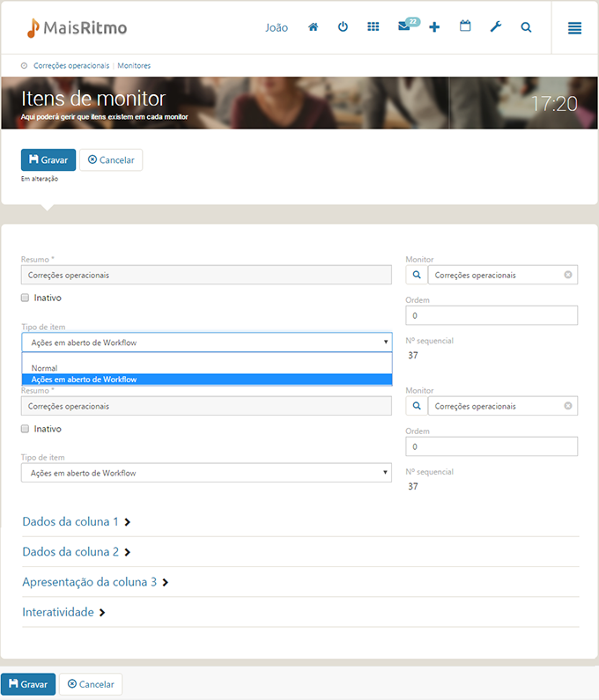Image resolution: width=599 pixels, height=700 pixels.
Task: Open the hamburger menu icon
Action: [x=574, y=28]
